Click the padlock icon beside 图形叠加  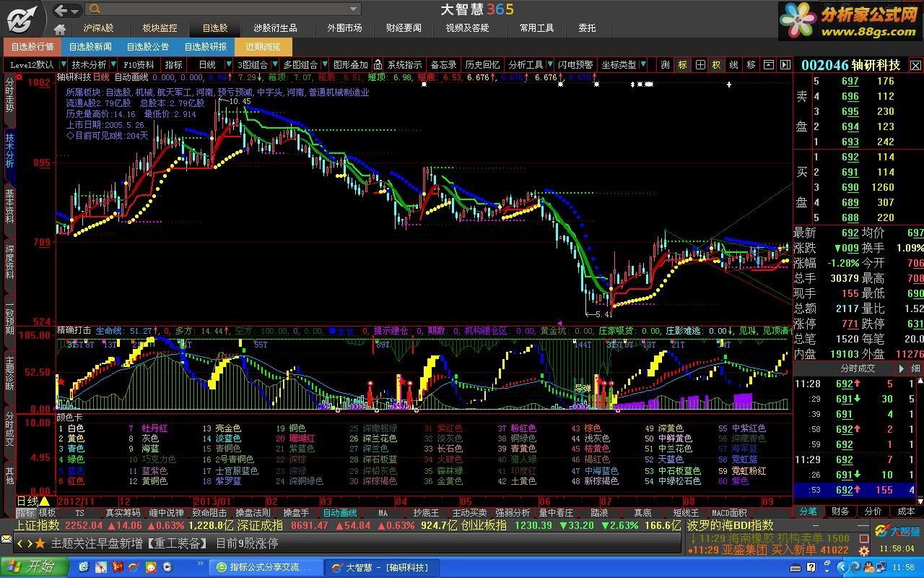pos(376,64)
